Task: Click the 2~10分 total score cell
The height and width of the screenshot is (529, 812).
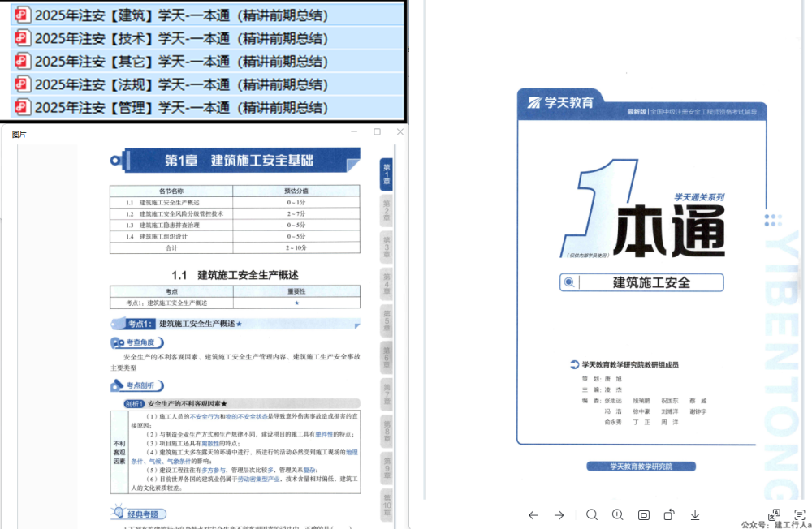Action: (296, 248)
